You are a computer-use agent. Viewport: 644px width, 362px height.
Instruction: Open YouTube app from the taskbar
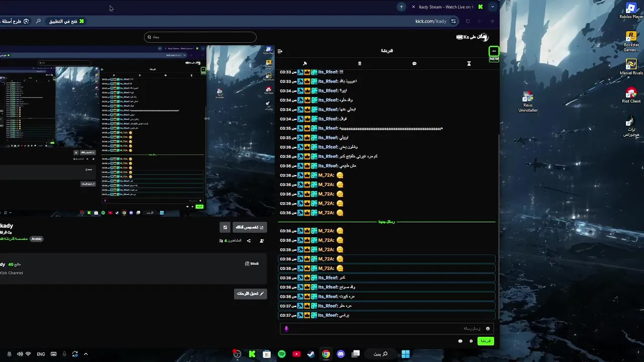[x=296, y=354]
